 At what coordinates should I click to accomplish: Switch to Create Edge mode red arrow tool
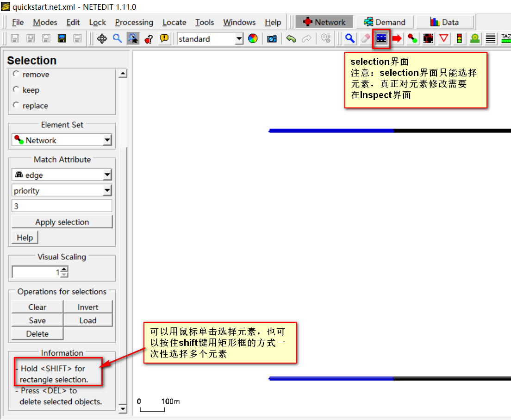pos(397,38)
